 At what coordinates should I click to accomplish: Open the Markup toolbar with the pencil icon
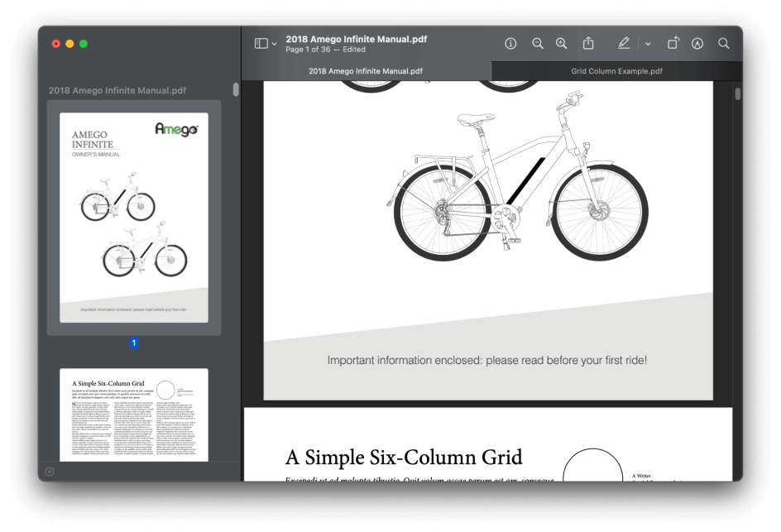(624, 43)
